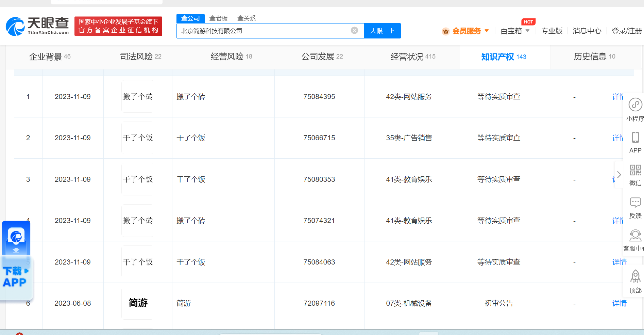Viewport: 644px width, 335px height.
Task: Select the 初审公告 status cell
Action: [499, 303]
